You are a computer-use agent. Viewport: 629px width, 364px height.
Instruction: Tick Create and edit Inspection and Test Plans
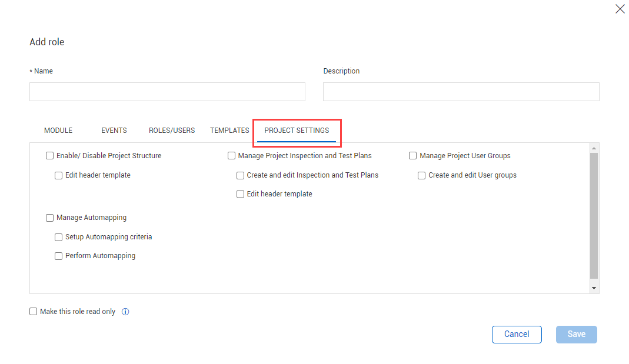tap(240, 175)
